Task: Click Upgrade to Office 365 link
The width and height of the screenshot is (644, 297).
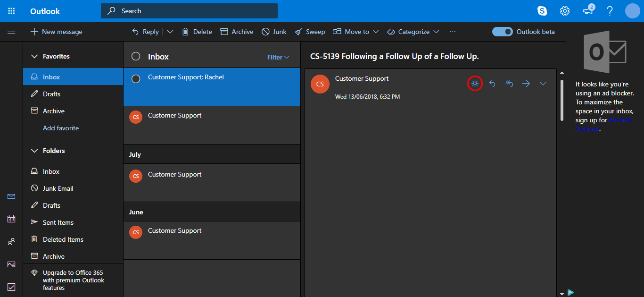Action: 73,280
